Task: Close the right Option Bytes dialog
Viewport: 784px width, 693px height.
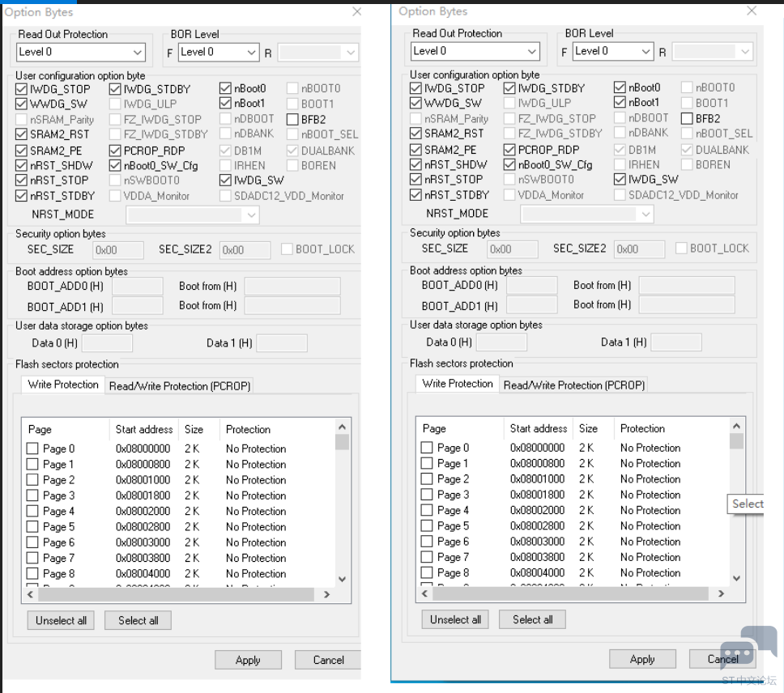Action: click(752, 11)
